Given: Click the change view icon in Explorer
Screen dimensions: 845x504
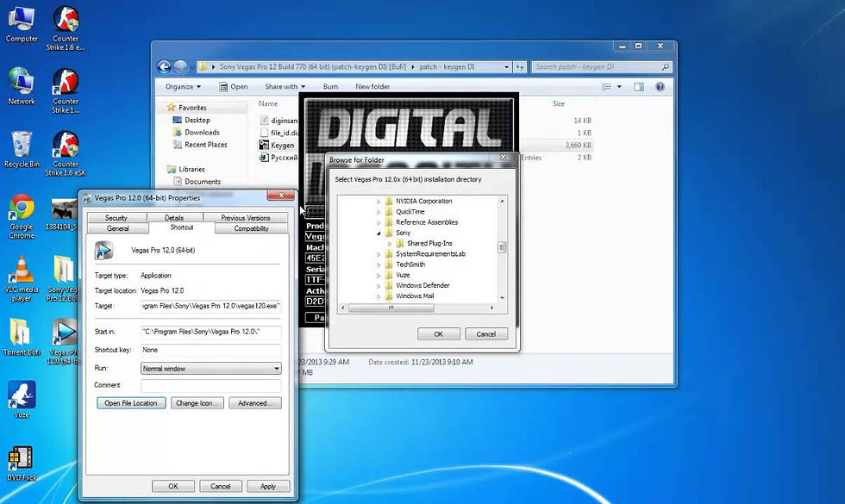Looking at the screenshot, I should (x=606, y=87).
